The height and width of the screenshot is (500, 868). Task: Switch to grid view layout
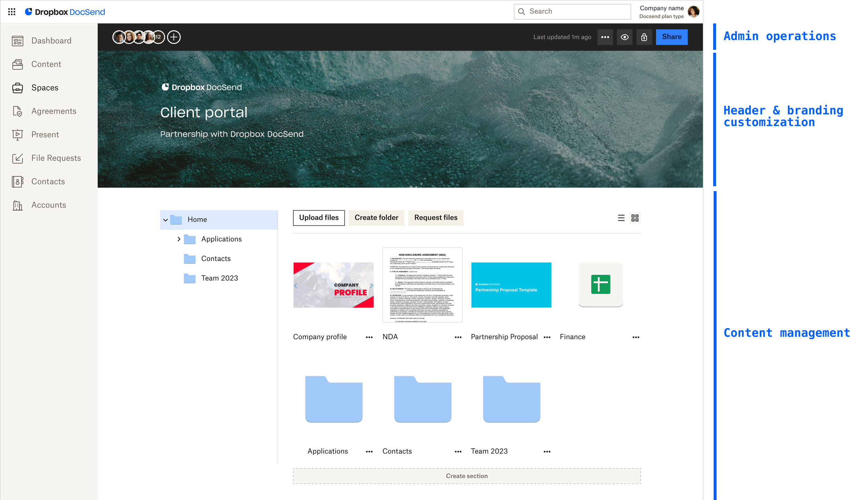[635, 218]
